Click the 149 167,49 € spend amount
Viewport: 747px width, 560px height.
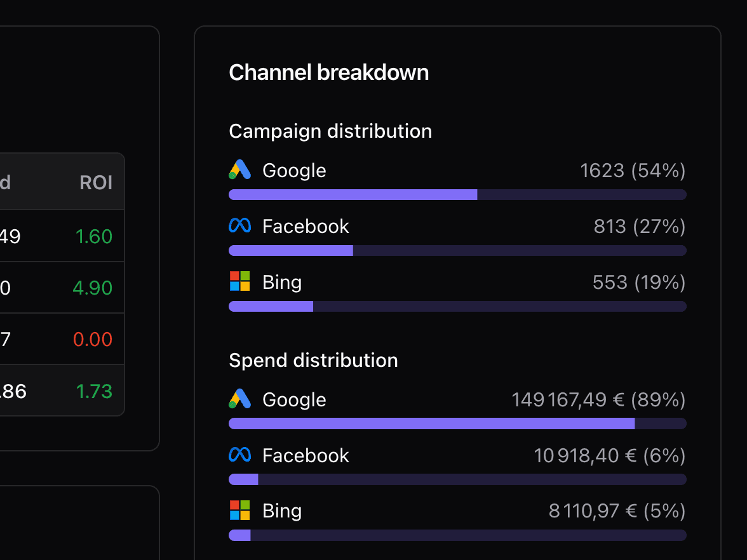click(598, 399)
